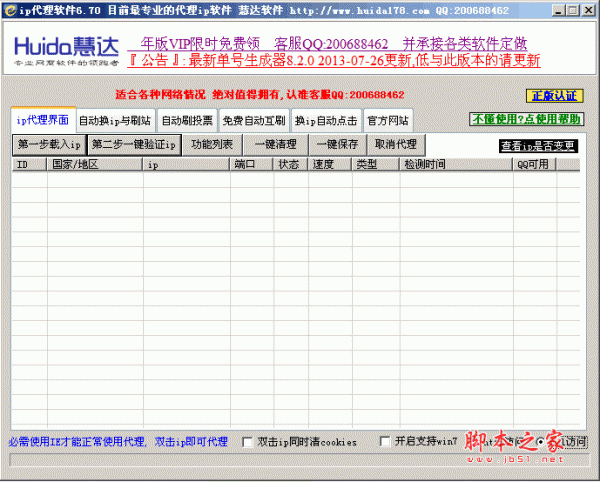
Task: Close the ip代理软件6.70 window
Action: tap(588, 10)
